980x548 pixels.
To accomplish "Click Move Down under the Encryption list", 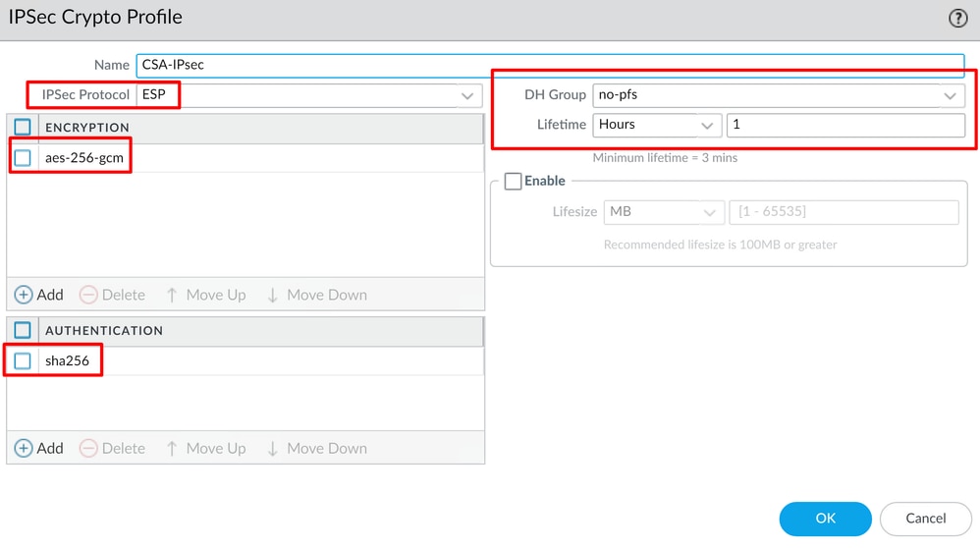I will tap(317, 295).
